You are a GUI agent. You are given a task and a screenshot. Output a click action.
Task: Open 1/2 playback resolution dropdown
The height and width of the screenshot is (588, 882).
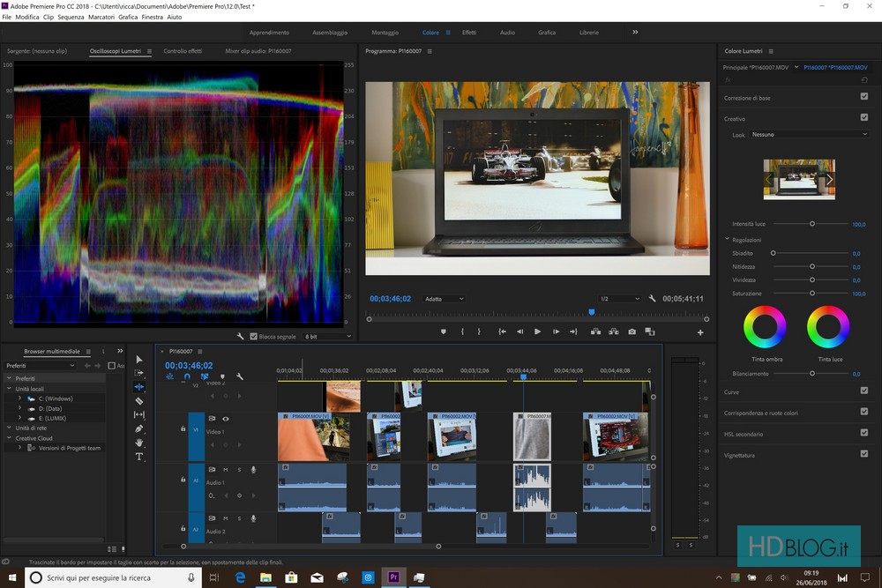(x=619, y=299)
